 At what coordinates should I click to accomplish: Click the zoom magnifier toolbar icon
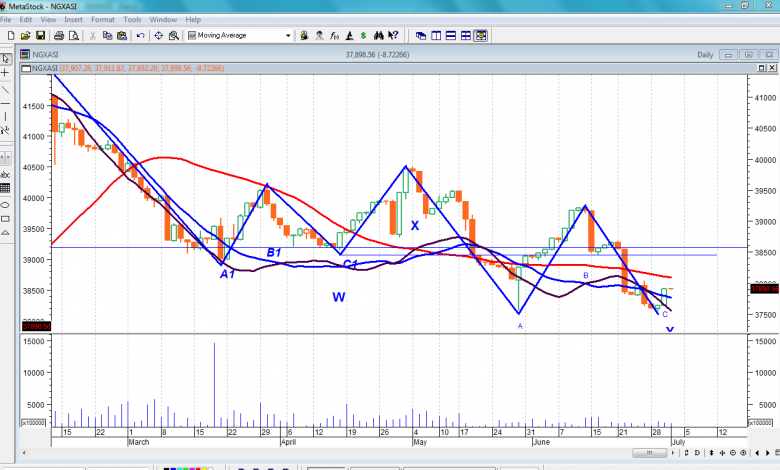[x=174, y=35]
